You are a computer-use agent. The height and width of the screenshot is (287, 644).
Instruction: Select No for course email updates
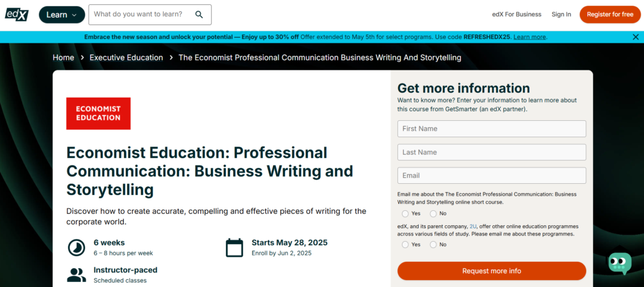point(433,214)
